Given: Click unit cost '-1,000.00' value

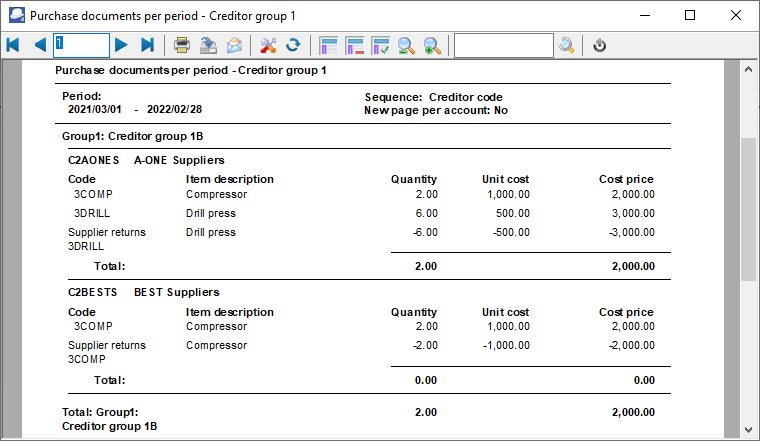Looking at the screenshot, I should [506, 345].
